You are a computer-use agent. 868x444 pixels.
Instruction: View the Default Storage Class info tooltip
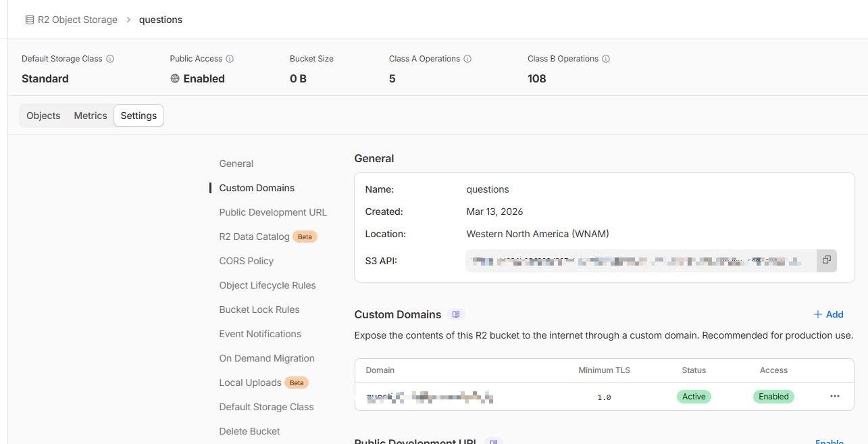pyautogui.click(x=110, y=59)
